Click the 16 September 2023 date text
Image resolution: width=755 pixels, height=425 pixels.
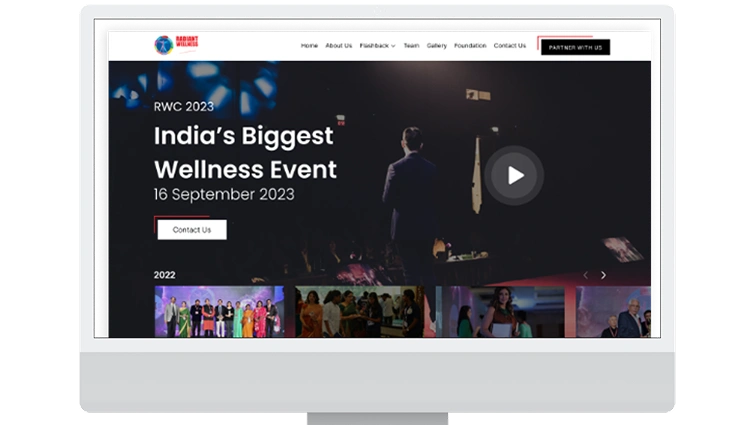click(x=224, y=194)
